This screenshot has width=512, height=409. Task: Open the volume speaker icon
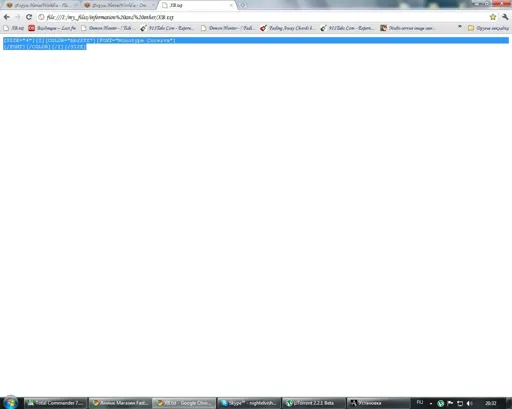point(470,403)
